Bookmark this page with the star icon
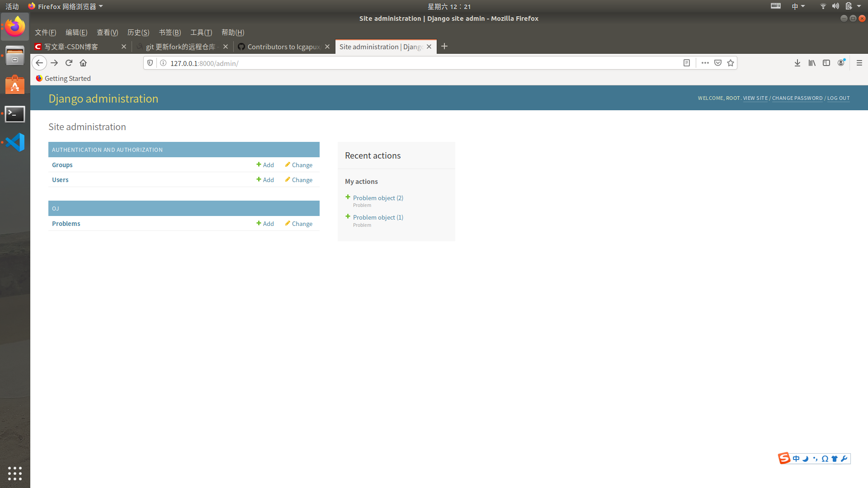The image size is (868, 488). tap(731, 63)
